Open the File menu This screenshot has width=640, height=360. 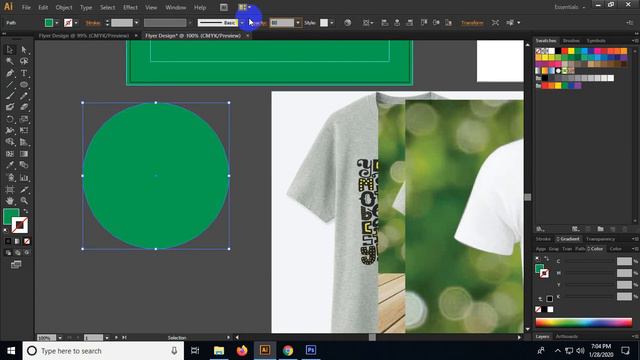[x=26, y=7]
